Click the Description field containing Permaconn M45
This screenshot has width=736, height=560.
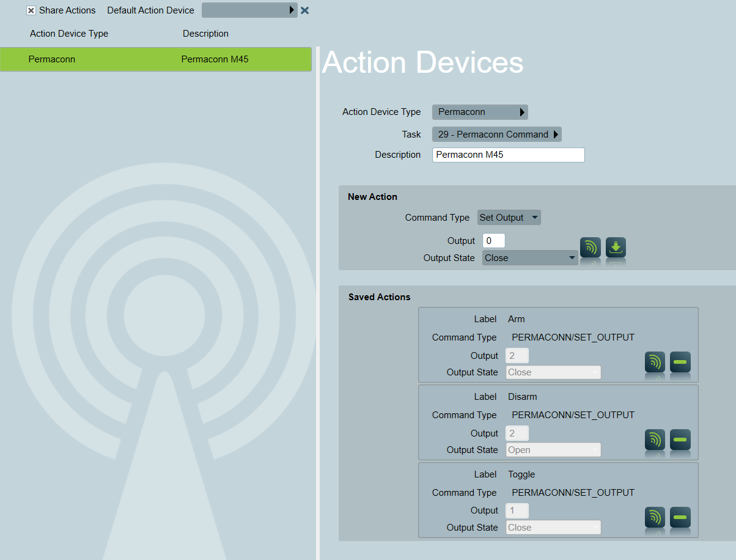pos(509,155)
